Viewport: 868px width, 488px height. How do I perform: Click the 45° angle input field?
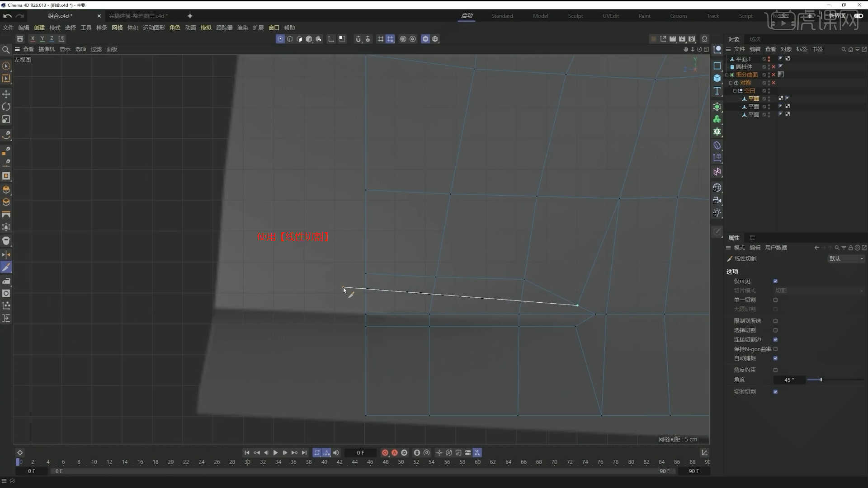789,380
